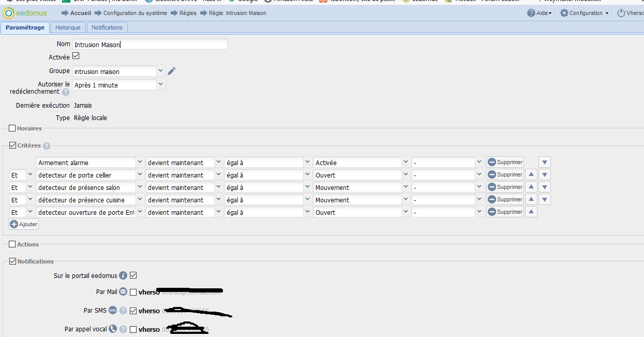Delete the Armement alarme criterion
The width and height of the screenshot is (644, 337).
pyautogui.click(x=505, y=162)
